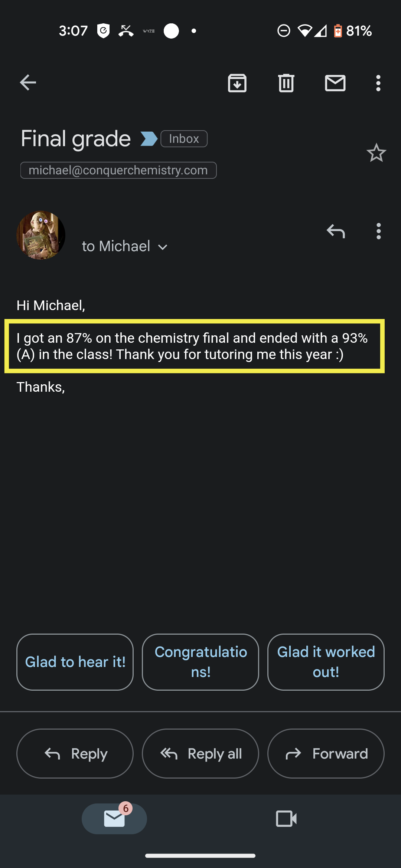Viewport: 401px width, 868px height.
Task: Choose smart reply 'Congratulations!'
Action: pyautogui.click(x=200, y=662)
